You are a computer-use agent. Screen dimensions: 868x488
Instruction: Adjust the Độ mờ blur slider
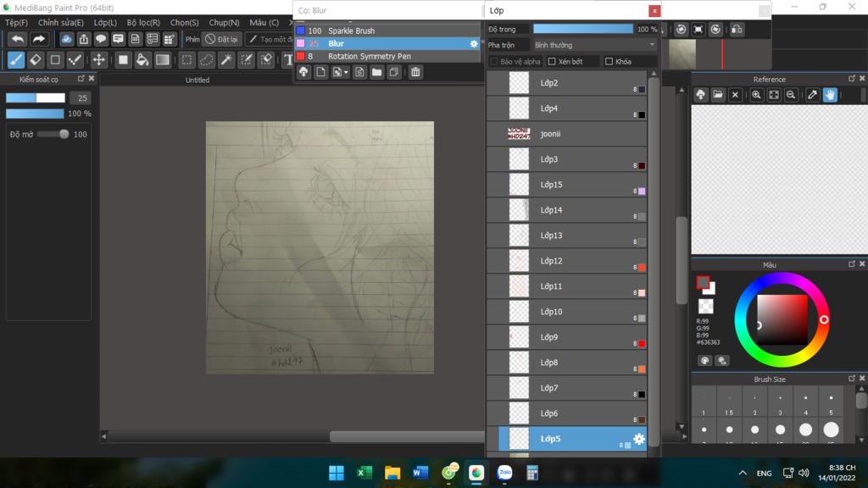click(x=53, y=134)
